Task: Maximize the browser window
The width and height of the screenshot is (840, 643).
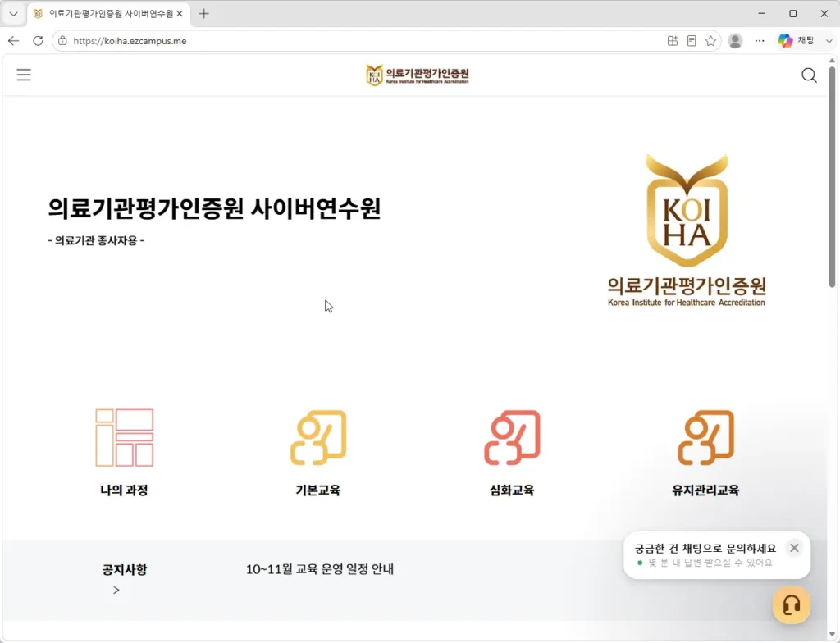Action: click(x=793, y=13)
